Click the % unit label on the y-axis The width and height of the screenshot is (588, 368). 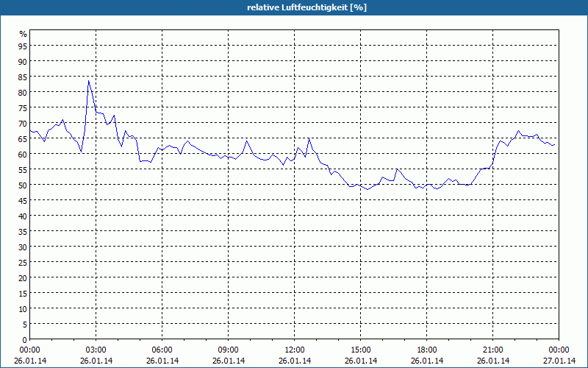tap(23, 34)
